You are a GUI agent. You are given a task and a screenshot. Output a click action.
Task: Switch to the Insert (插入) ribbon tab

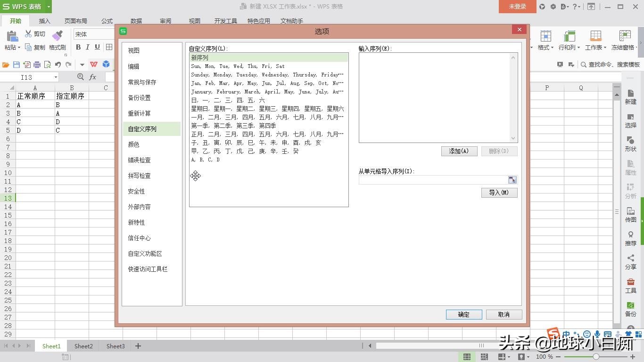44,21
